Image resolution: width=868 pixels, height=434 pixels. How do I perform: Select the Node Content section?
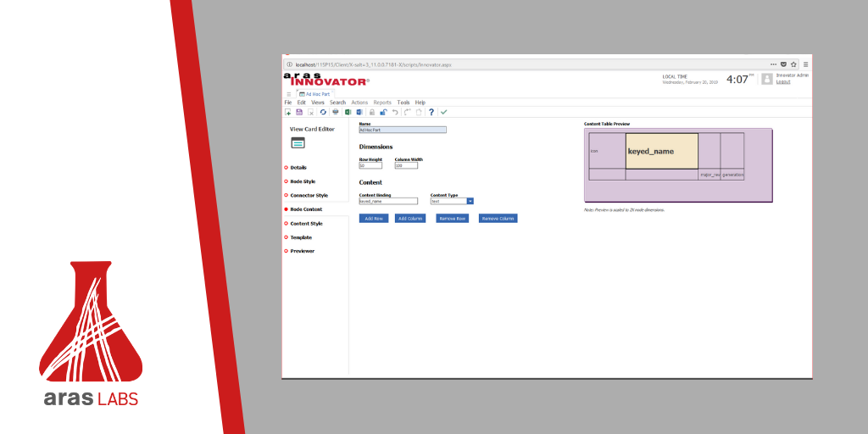(x=305, y=209)
